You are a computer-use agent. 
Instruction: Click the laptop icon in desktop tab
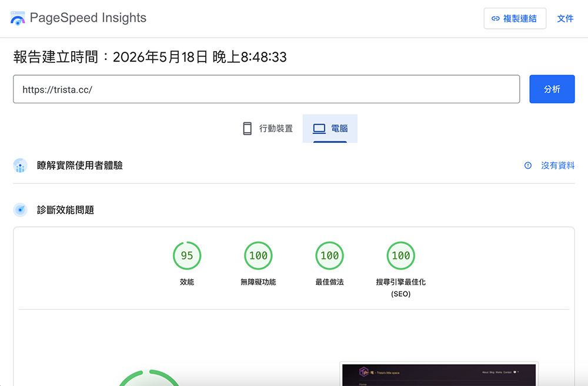click(x=319, y=129)
